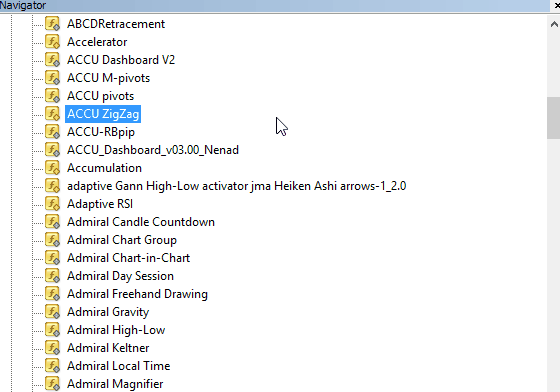Choose Admiral Chart-in-Chart indicator
The width and height of the screenshot is (560, 392).
tap(128, 258)
